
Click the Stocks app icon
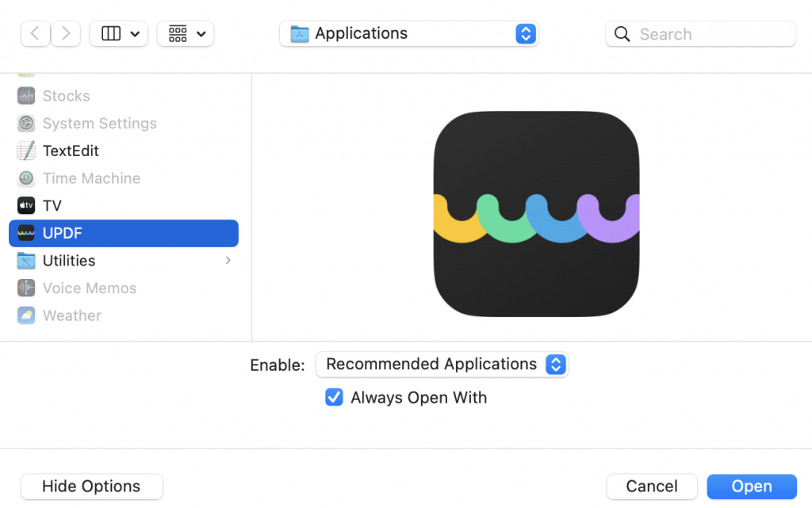click(x=26, y=96)
